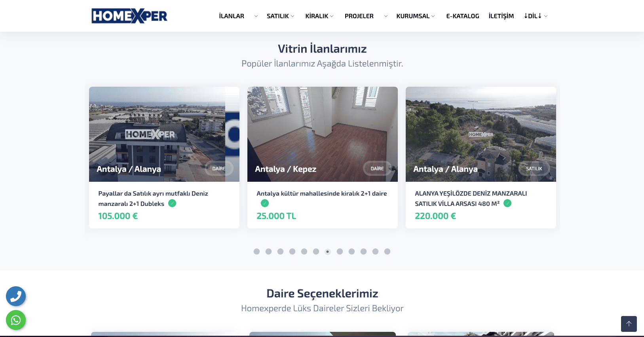Click DAİRE badge on Antalya / Kepez card
The height and width of the screenshot is (337, 644).
pos(377,169)
